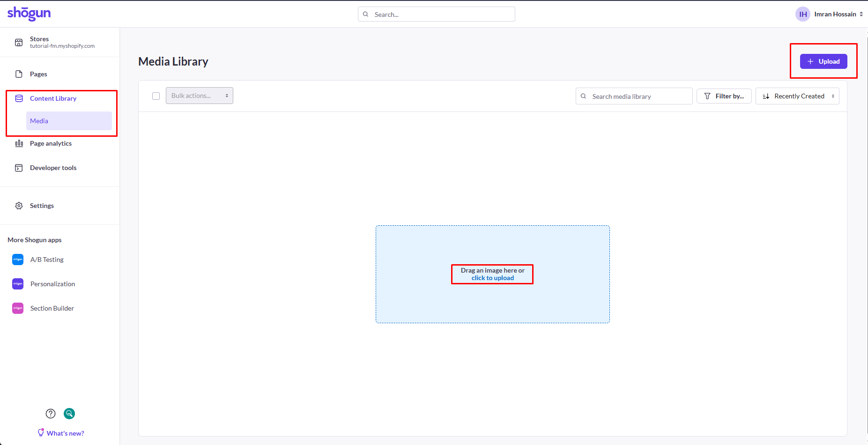Screen dimensions: 868x445
Task: Tick the select-all checkbox
Action: [x=156, y=96]
